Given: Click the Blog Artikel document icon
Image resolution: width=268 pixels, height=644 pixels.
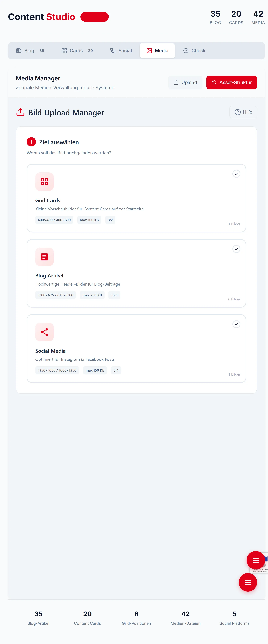Looking at the screenshot, I should point(44,257).
